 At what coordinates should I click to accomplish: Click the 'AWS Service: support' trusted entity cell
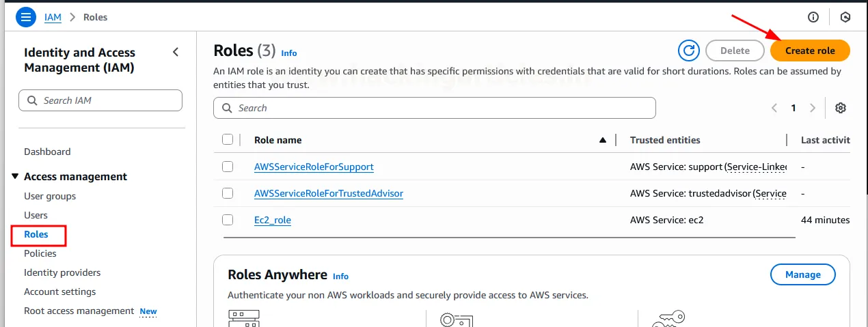point(708,167)
